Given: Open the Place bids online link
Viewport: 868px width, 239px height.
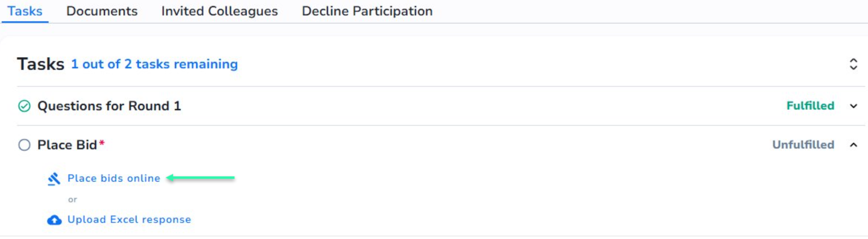Looking at the screenshot, I should tap(114, 178).
